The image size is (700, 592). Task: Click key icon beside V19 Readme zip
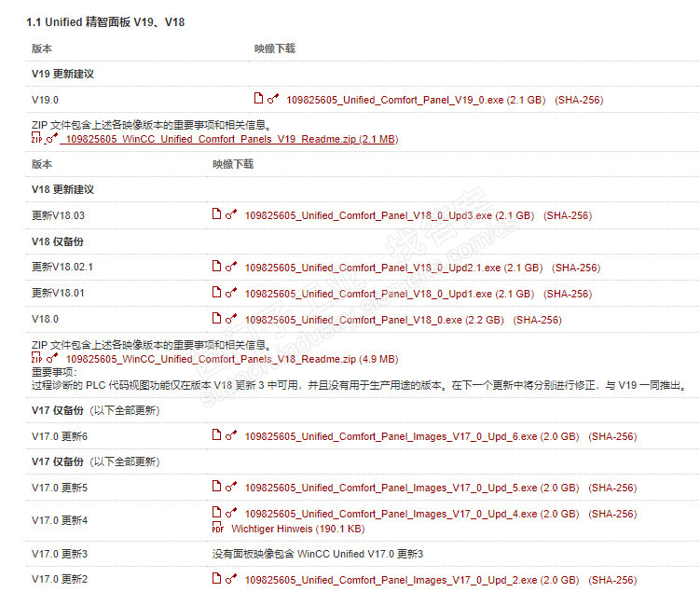pos(52,138)
